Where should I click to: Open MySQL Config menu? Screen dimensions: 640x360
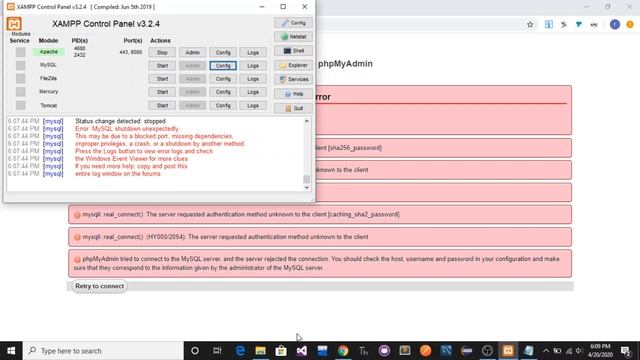coord(223,66)
